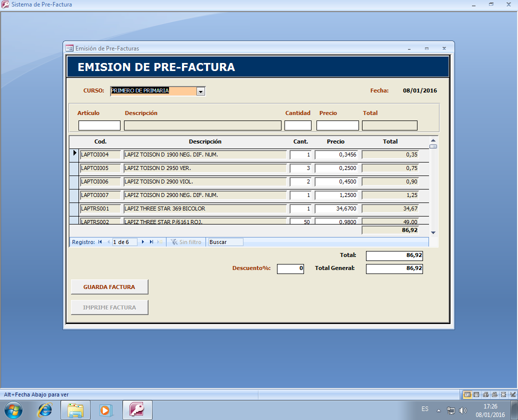Launch Internet Explorer from the taskbar
Viewport: 518px width, 420px height.
click(x=45, y=409)
